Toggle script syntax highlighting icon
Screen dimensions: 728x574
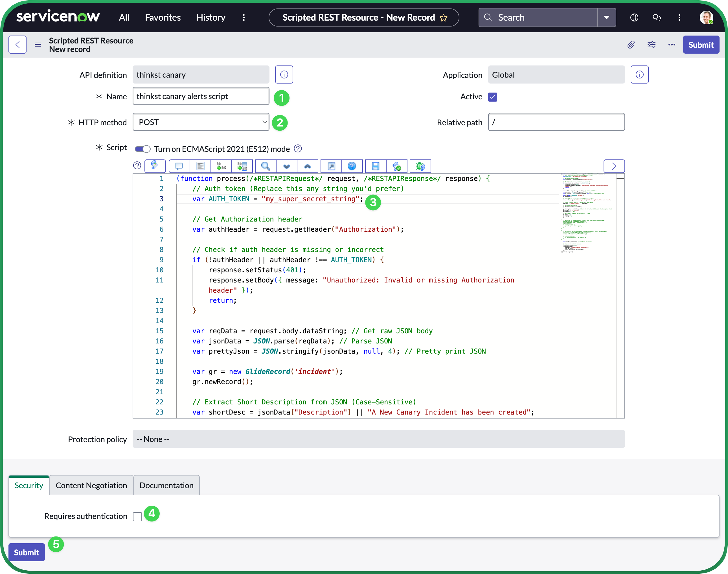(x=155, y=166)
